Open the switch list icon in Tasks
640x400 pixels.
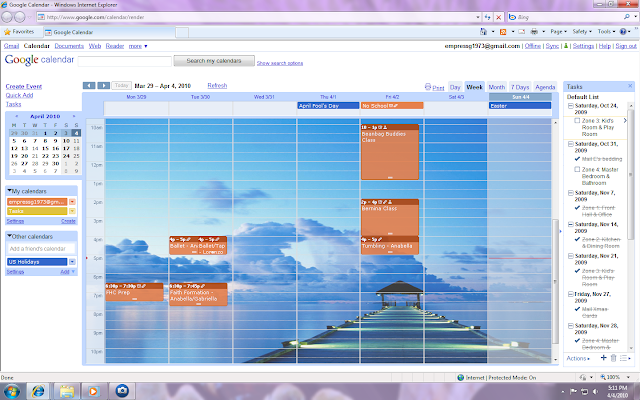coord(625,358)
